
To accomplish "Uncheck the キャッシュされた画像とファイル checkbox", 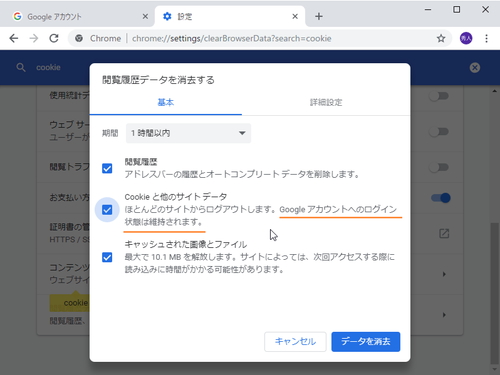I will [x=107, y=257].
